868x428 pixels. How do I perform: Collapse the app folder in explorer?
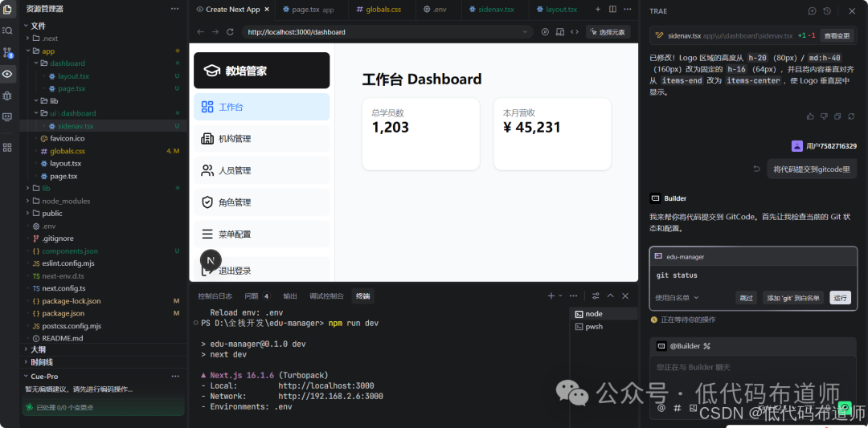47,51
